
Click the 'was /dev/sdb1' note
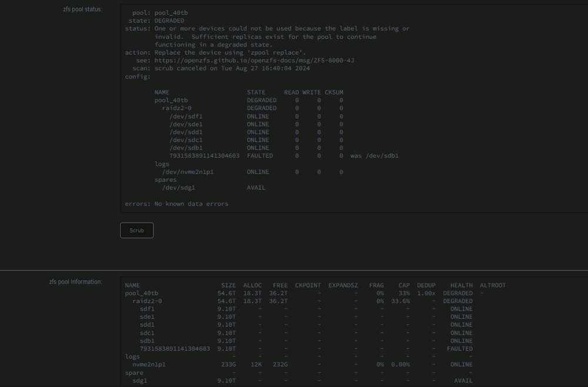[374, 156]
